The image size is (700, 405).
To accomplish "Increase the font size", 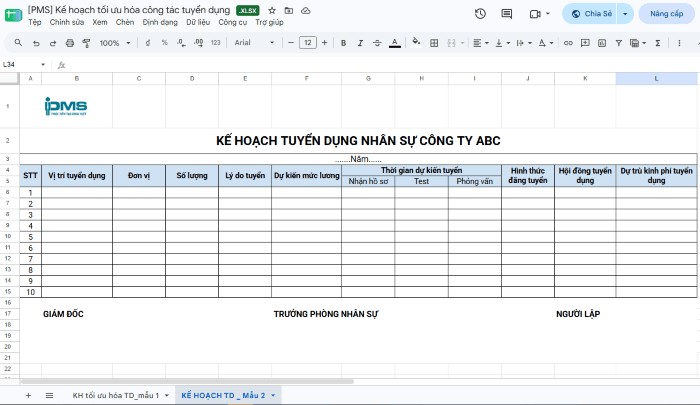I will pyautogui.click(x=325, y=43).
